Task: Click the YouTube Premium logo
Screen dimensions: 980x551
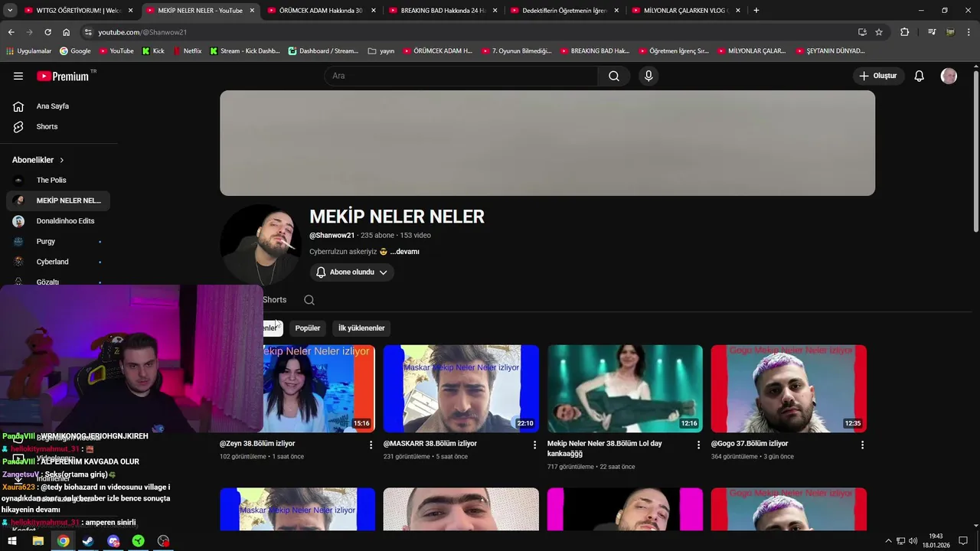Action: 64,76
